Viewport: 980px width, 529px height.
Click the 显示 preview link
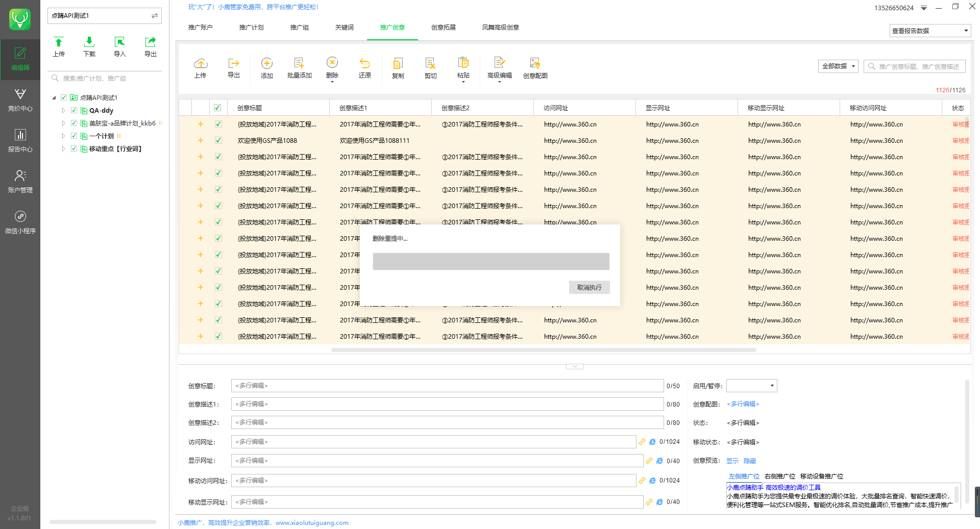732,461
